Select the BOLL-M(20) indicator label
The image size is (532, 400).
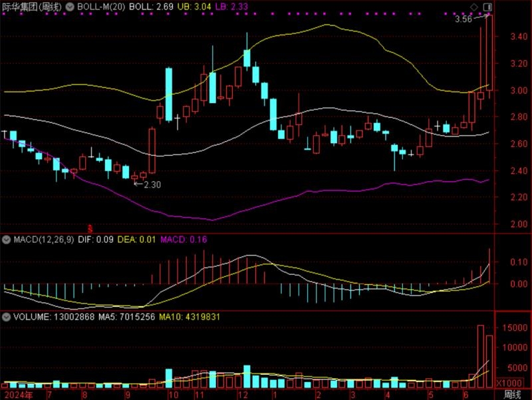coord(101,7)
